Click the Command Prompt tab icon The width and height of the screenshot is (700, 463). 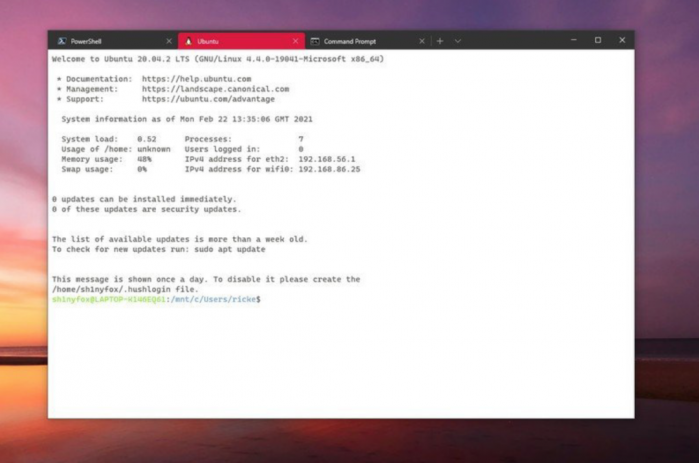[315, 41]
